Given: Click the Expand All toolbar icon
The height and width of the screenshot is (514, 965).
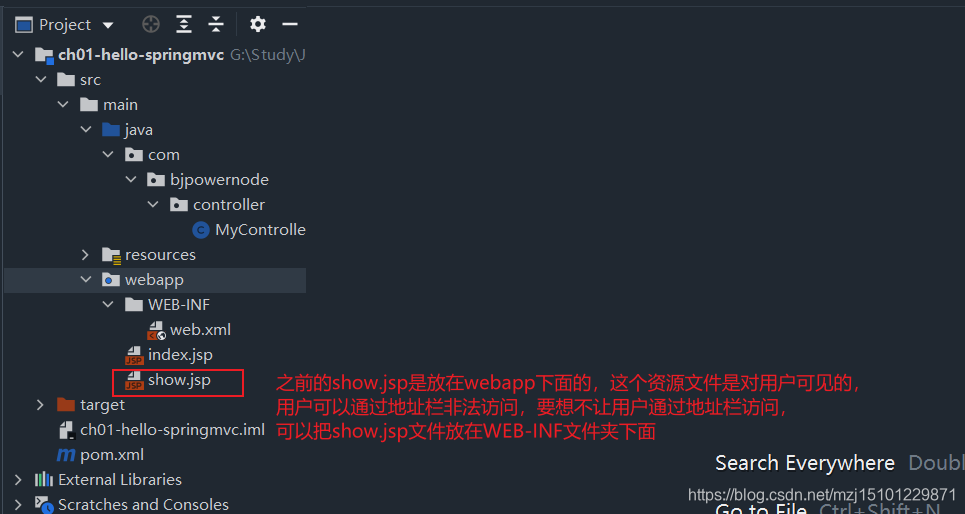Looking at the screenshot, I should (x=183, y=24).
